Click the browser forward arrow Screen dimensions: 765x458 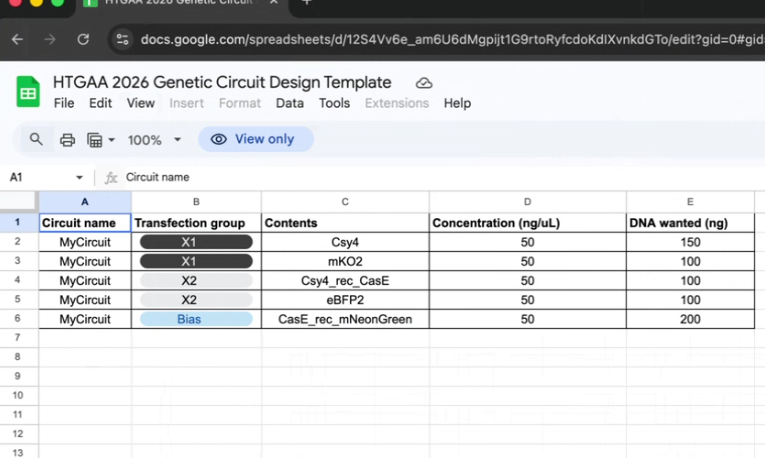point(50,39)
